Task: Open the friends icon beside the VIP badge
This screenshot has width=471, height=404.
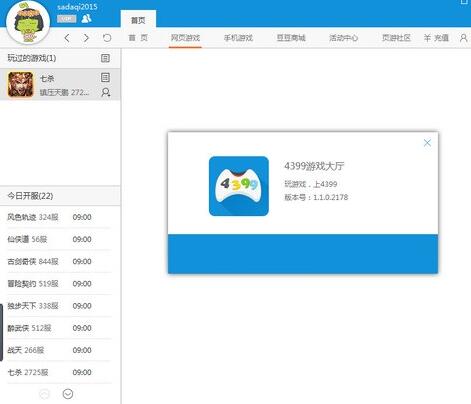Action: [86, 18]
